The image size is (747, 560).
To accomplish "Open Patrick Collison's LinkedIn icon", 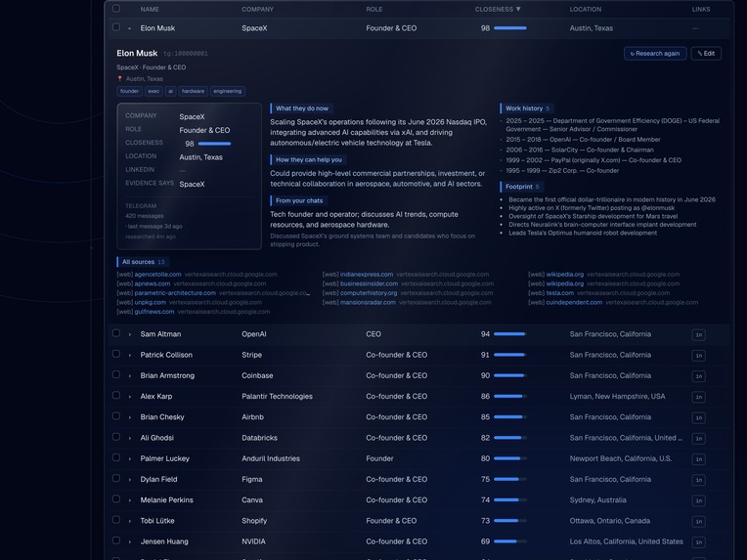I will [x=698, y=356].
